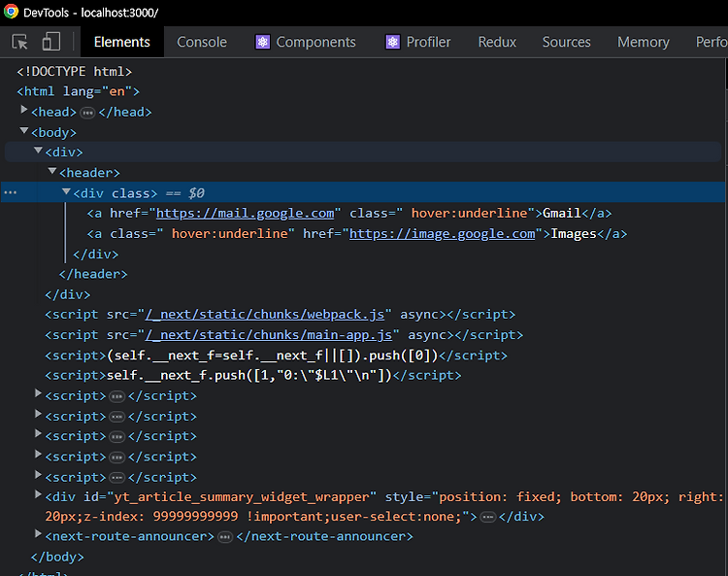Viewport: 728px width, 576px height.
Task: Open the Memory tab
Action: pos(643,42)
